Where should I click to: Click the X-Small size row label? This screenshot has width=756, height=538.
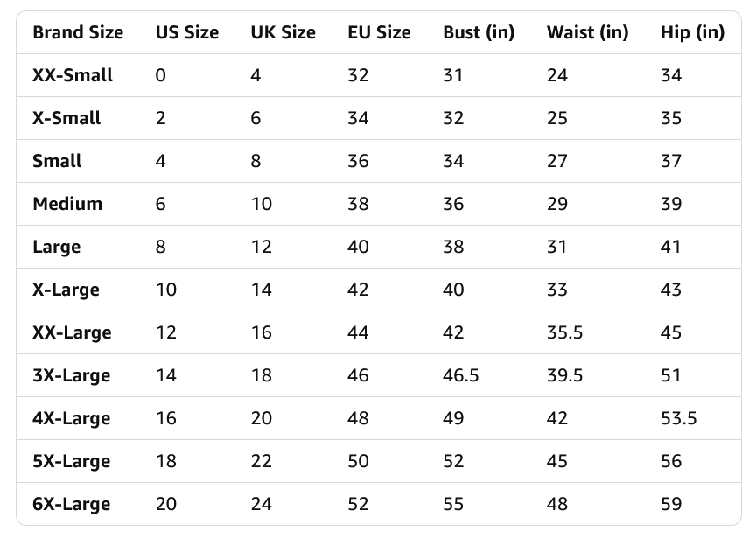(x=66, y=118)
